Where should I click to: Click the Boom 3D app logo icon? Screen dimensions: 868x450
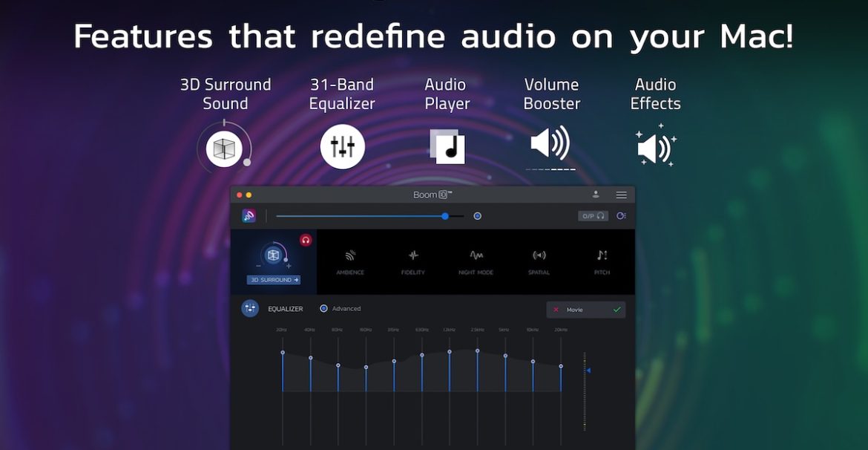tap(249, 215)
